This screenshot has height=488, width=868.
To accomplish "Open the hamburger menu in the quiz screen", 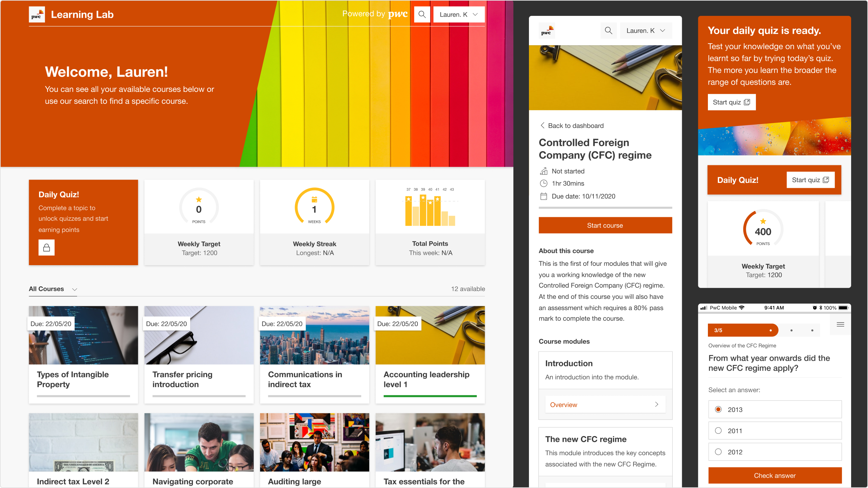I will (840, 324).
